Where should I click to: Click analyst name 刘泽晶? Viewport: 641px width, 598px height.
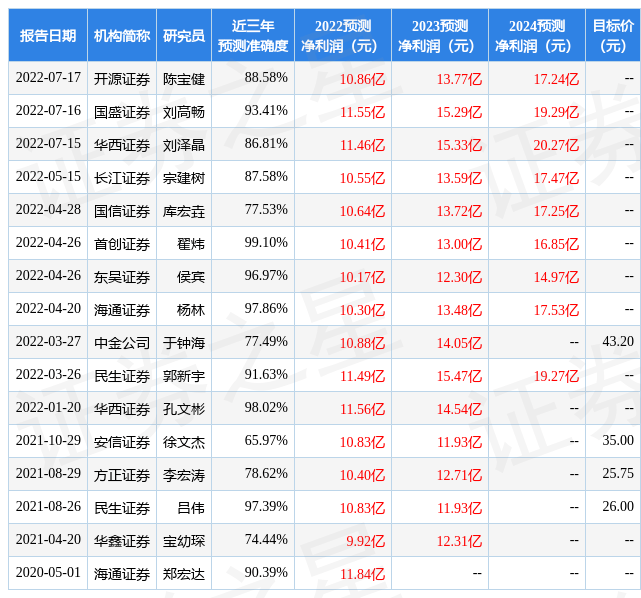(184, 145)
